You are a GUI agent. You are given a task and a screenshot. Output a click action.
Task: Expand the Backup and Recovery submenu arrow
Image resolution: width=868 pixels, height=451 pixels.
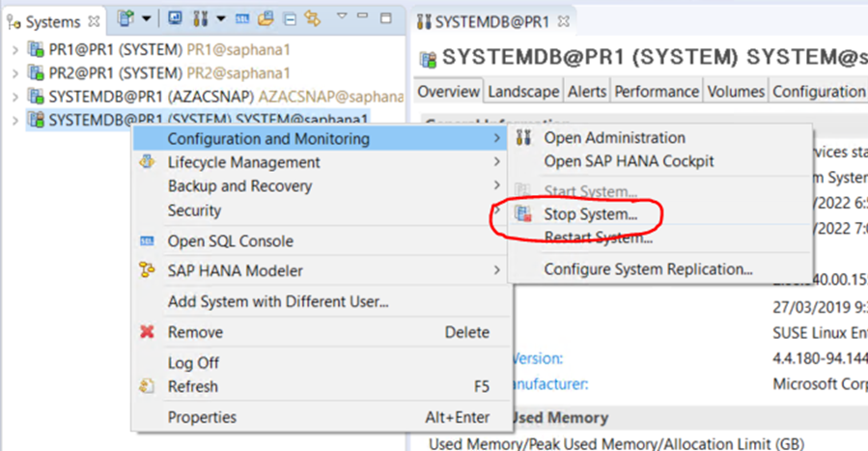tap(496, 185)
